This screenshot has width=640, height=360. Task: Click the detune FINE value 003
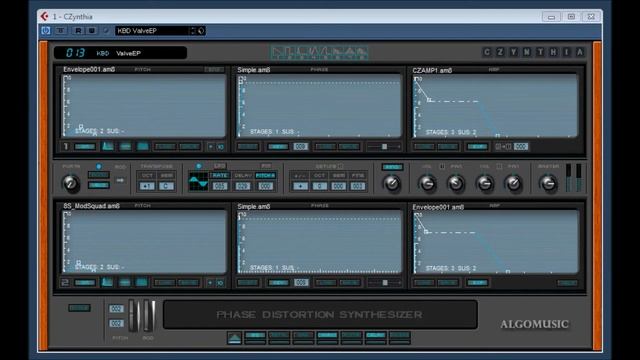pyautogui.click(x=358, y=186)
